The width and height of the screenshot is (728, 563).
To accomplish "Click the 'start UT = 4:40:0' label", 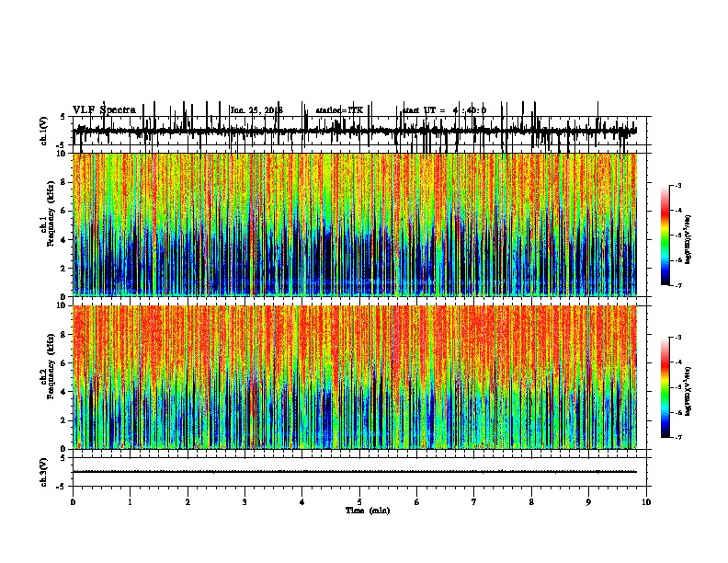I will click(444, 110).
